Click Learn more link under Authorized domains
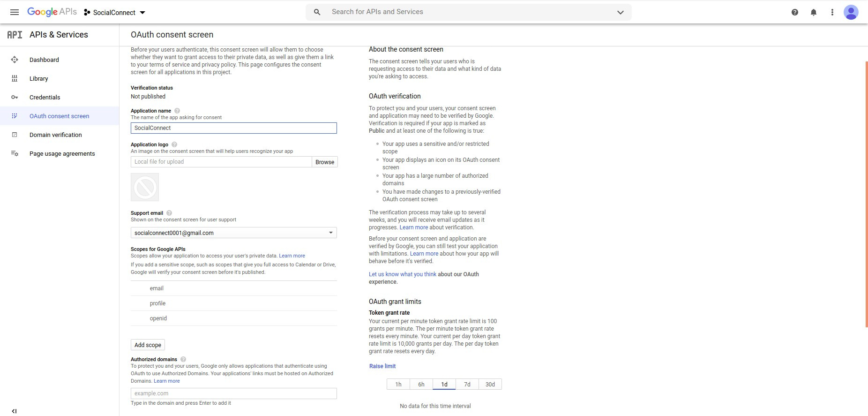This screenshot has width=868, height=416. 167,381
